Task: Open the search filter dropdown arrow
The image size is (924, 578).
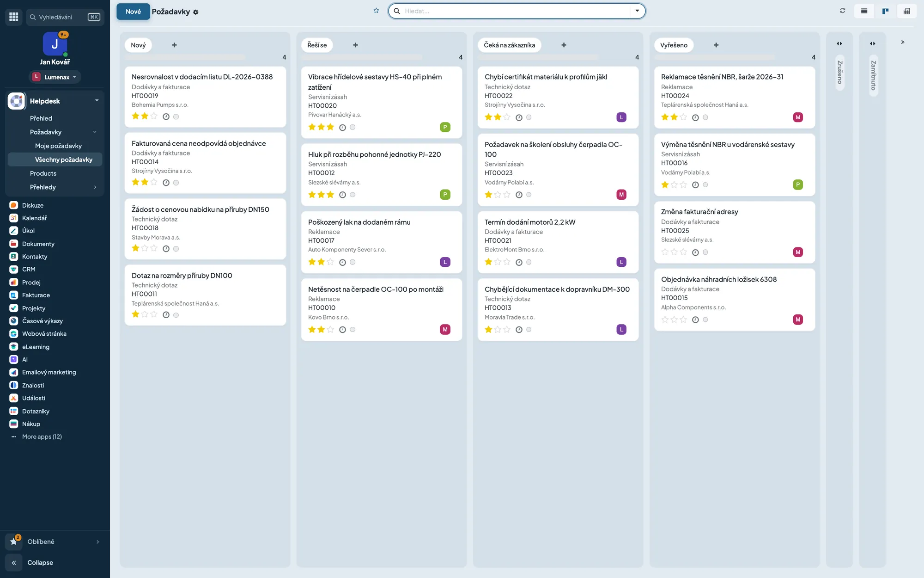Action: click(x=637, y=11)
